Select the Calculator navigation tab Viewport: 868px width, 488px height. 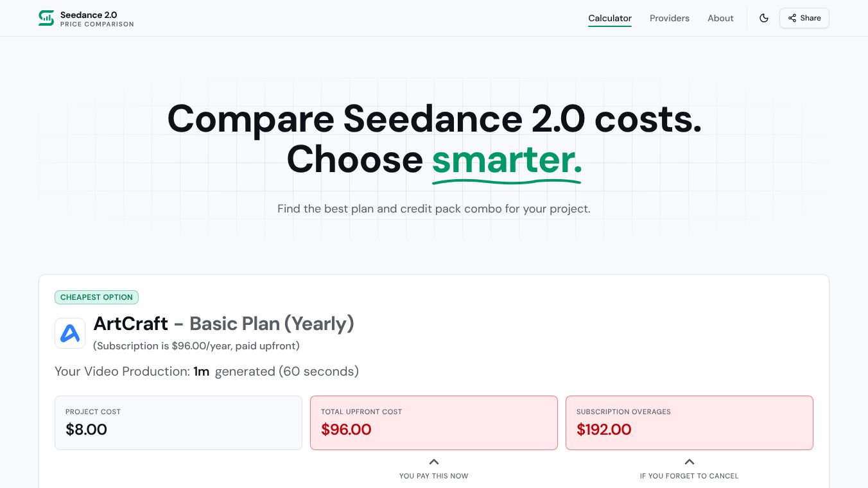coord(609,18)
